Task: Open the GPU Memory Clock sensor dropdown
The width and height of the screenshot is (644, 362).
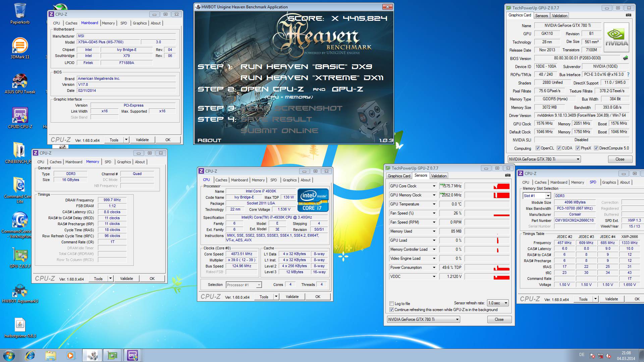Action: click(x=434, y=195)
